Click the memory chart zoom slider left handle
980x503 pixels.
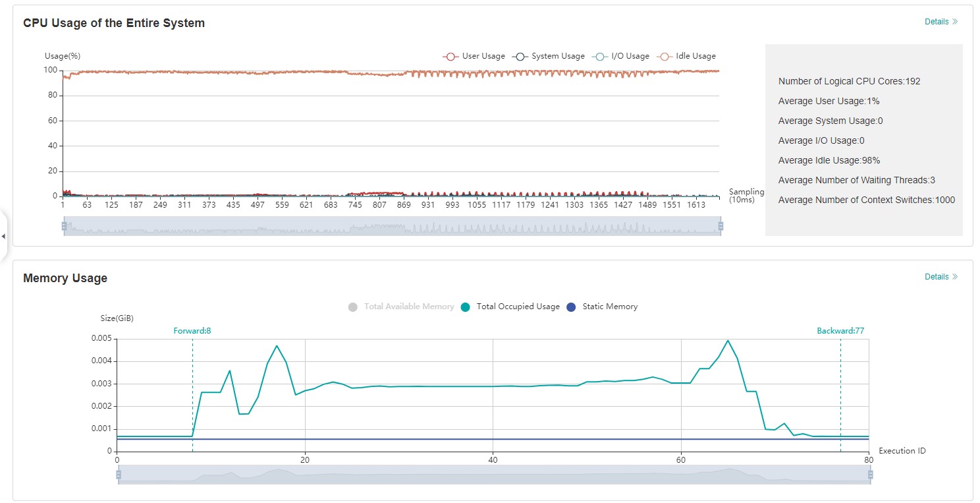point(119,475)
